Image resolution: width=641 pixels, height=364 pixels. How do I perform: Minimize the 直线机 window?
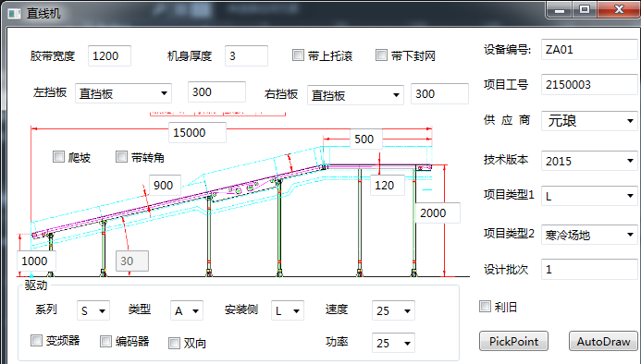click(x=560, y=10)
